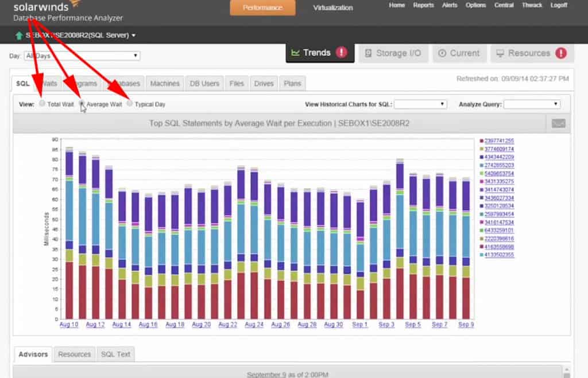Click the Reports menu item
Image resolution: width=588 pixels, height=378 pixels.
tap(423, 5)
